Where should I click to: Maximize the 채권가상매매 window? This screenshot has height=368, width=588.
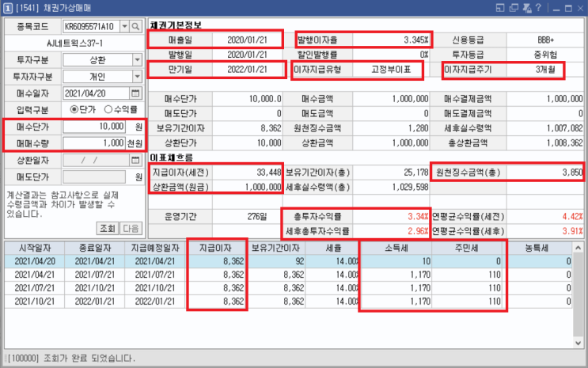pos(568,8)
